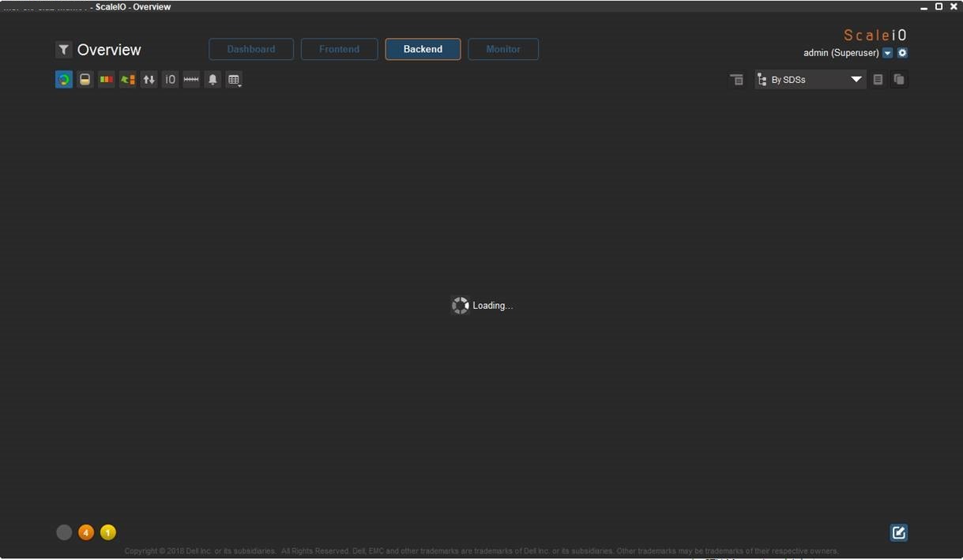The width and height of the screenshot is (963, 560).
Task: Open the IO workload view icon
Action: (169, 79)
